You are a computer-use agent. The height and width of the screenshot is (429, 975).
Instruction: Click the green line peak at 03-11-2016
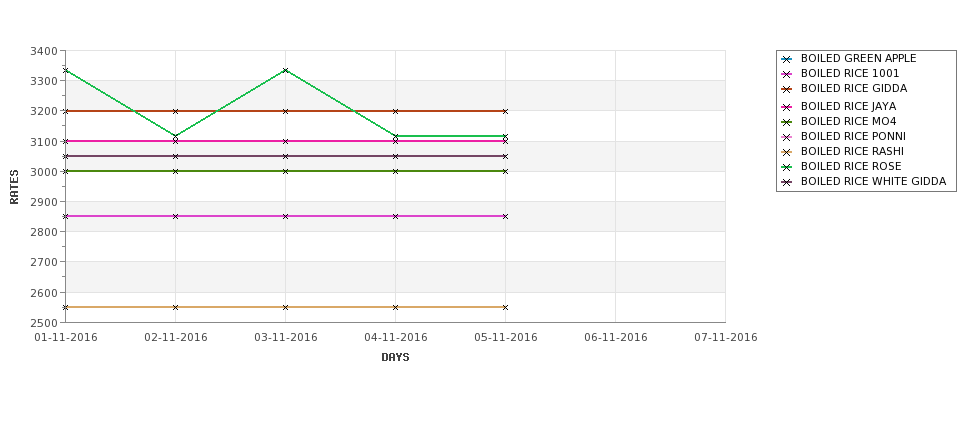click(x=285, y=70)
